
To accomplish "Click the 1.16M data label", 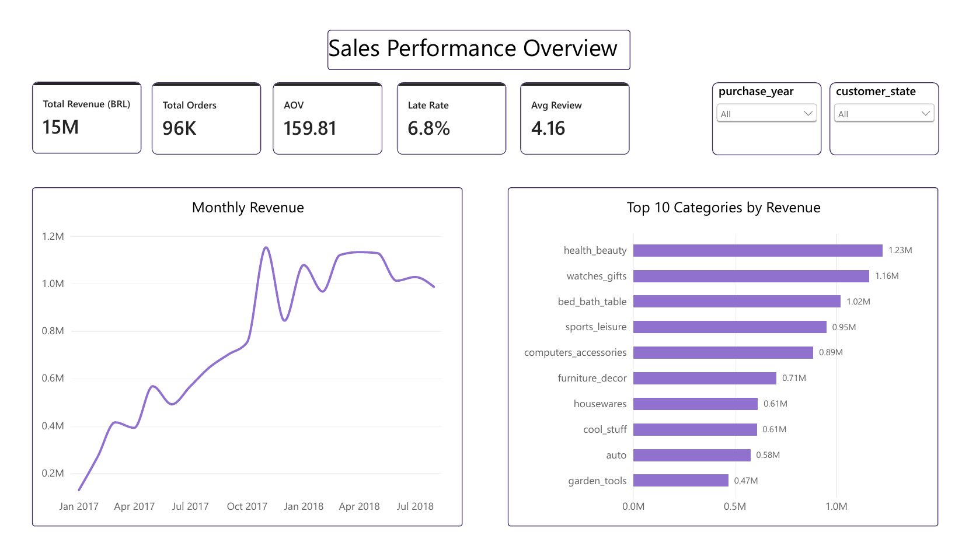I will pos(887,276).
